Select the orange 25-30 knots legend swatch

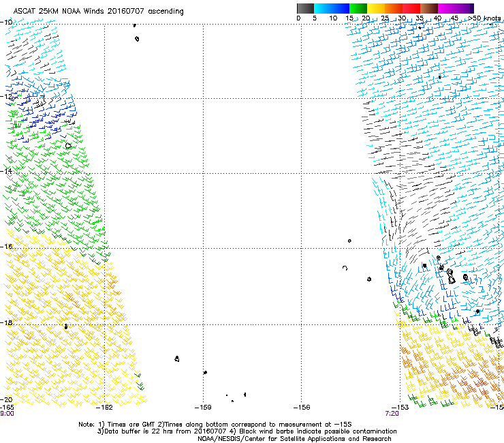[x=394, y=8]
